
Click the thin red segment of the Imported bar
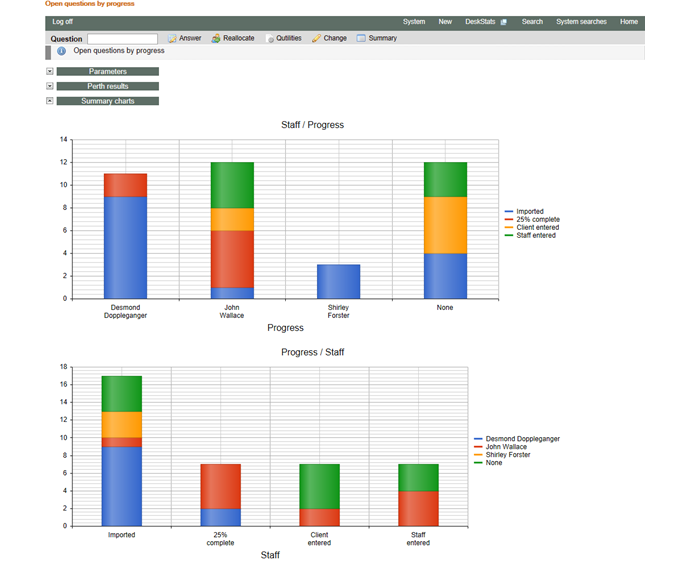[x=122, y=442]
